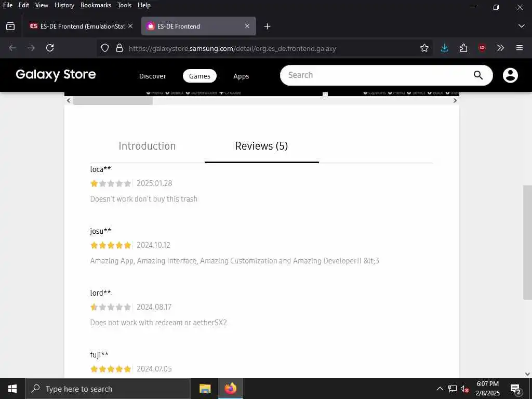This screenshot has width=532, height=399.
Task: Click review date 2025.01.28
Action: pyautogui.click(x=154, y=183)
